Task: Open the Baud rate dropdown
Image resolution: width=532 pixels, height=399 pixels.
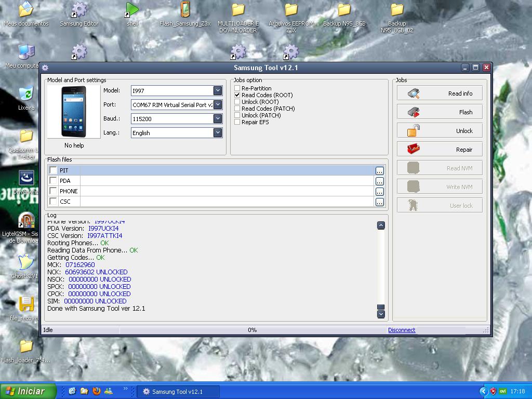Action: tap(218, 119)
